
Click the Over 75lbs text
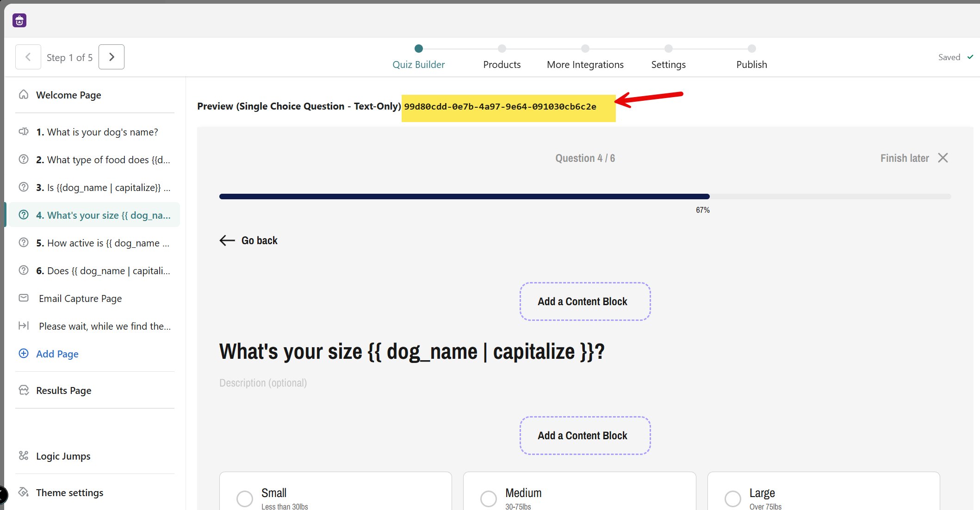point(765,506)
